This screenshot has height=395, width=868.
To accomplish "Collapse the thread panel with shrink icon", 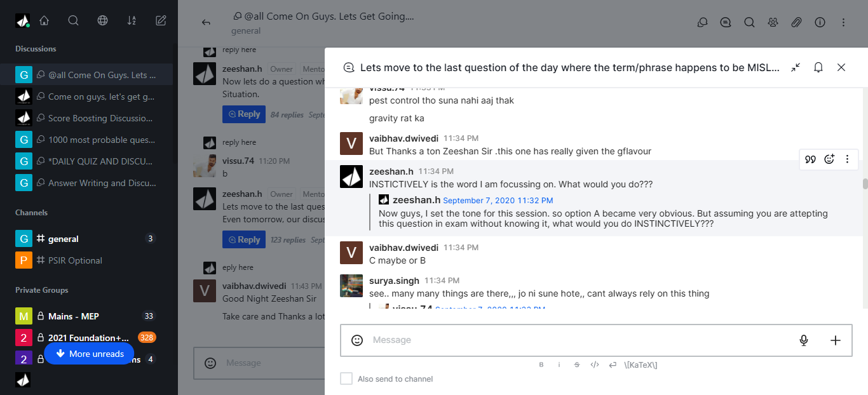I will pos(795,67).
